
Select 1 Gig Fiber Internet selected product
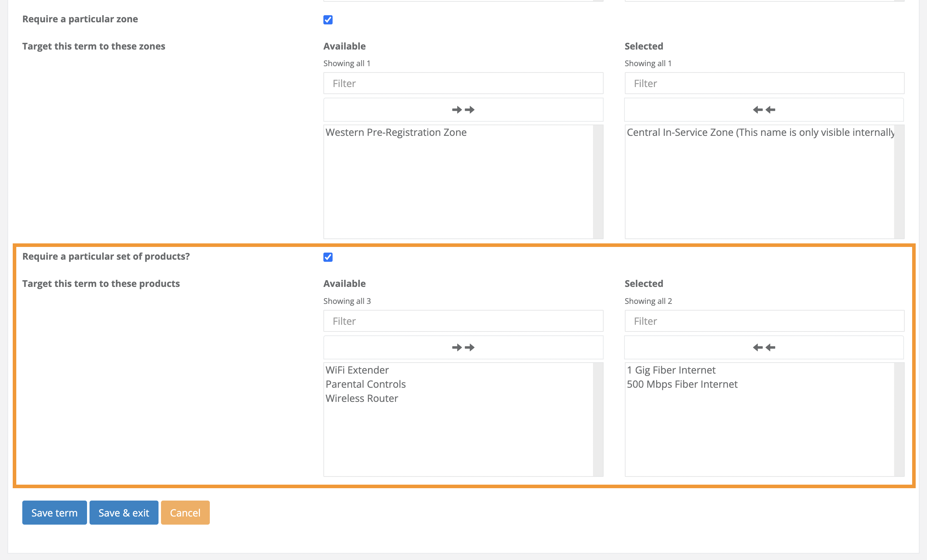click(x=671, y=370)
